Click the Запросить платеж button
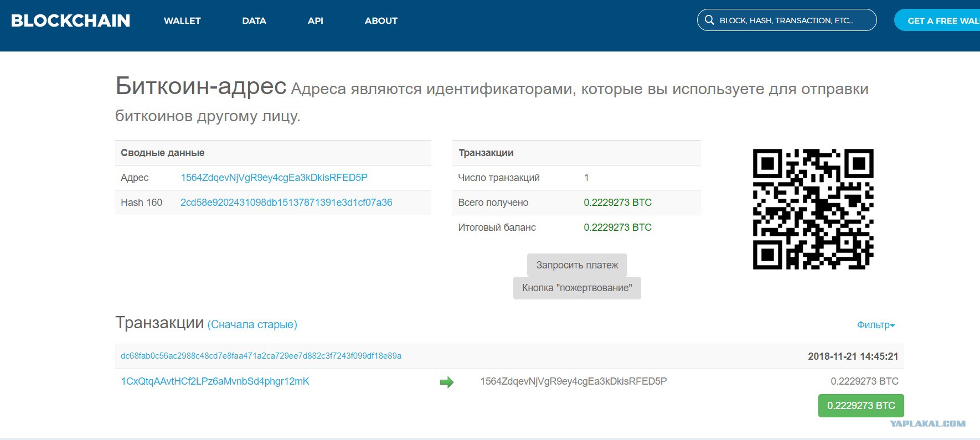The width and height of the screenshot is (980, 440). point(577,265)
